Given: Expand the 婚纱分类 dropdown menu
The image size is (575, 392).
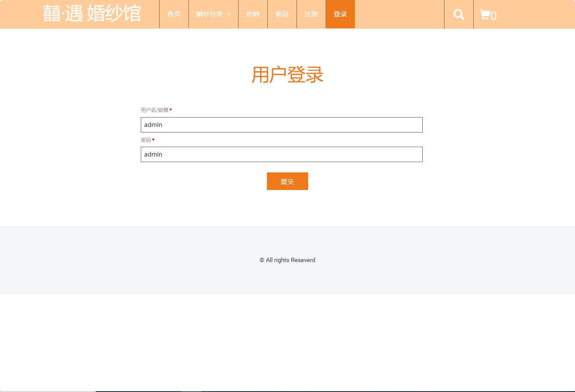Looking at the screenshot, I should pos(210,14).
